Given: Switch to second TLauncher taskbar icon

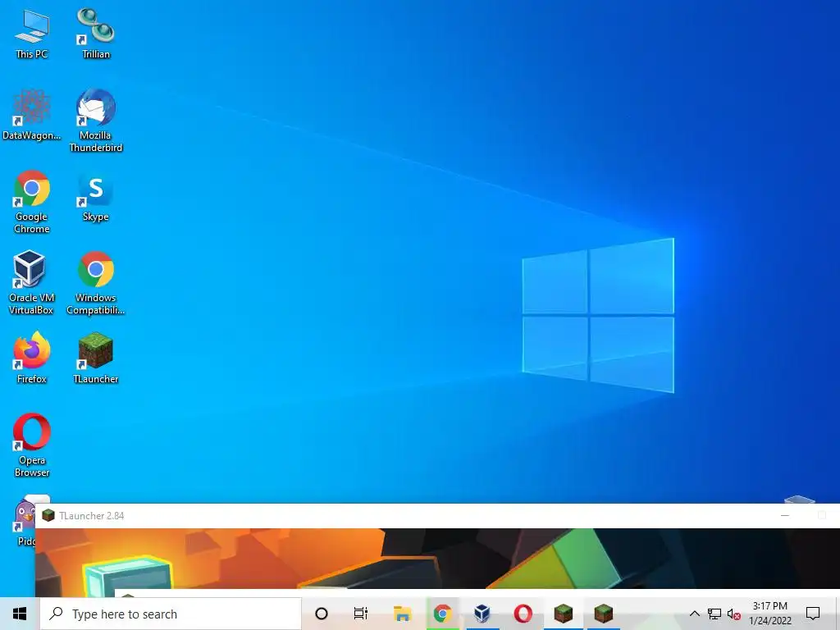Looking at the screenshot, I should pos(603,614).
